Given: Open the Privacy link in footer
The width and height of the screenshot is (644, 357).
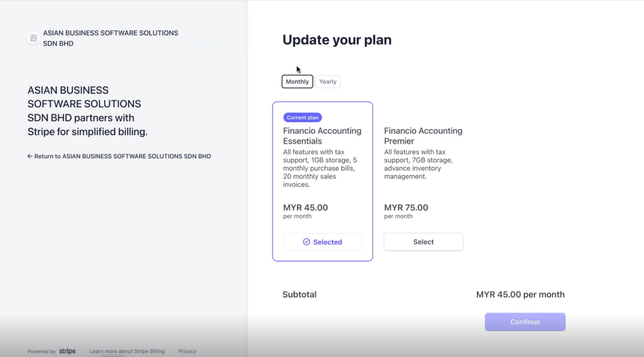Looking at the screenshot, I should 188,351.
